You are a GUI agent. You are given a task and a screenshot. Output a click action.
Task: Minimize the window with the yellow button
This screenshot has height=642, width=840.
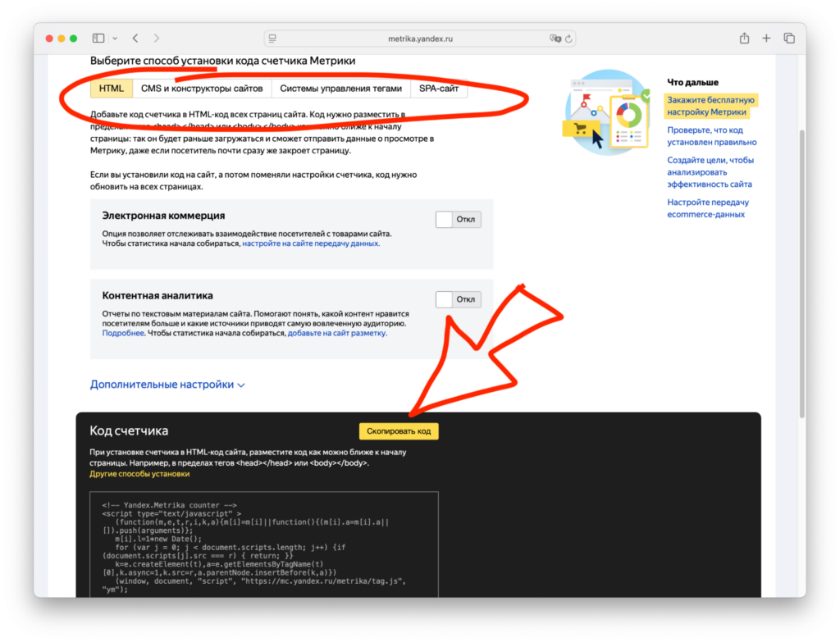click(x=61, y=39)
